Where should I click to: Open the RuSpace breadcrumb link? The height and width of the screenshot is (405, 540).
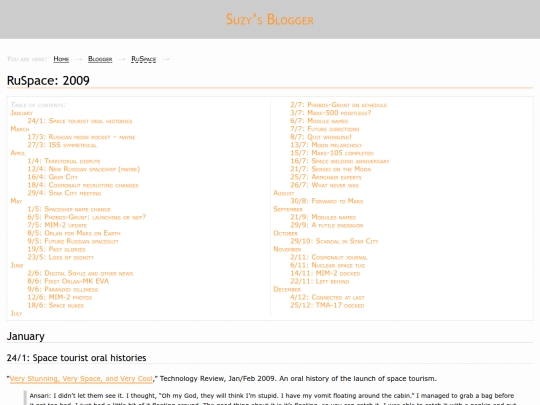pos(144,59)
